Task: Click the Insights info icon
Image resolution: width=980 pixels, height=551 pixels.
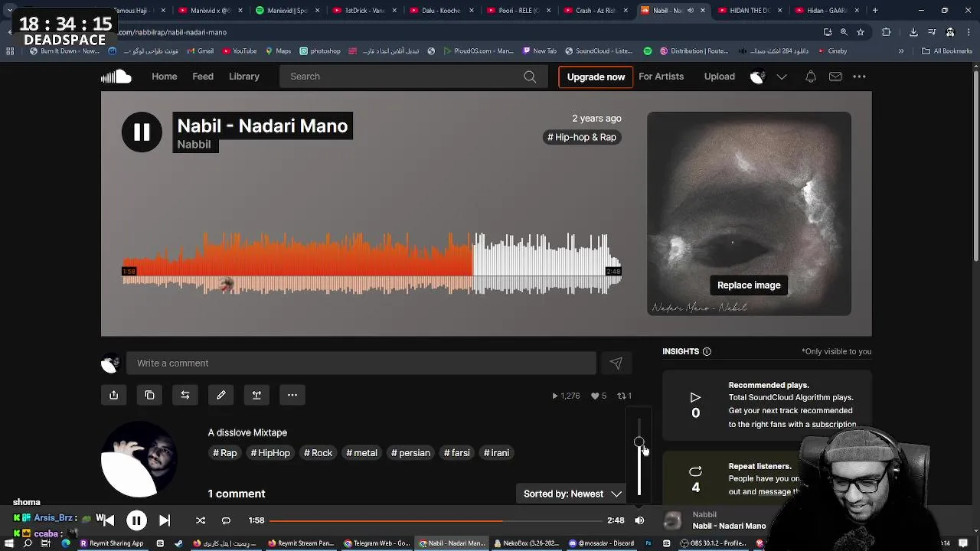Action: pyautogui.click(x=707, y=351)
